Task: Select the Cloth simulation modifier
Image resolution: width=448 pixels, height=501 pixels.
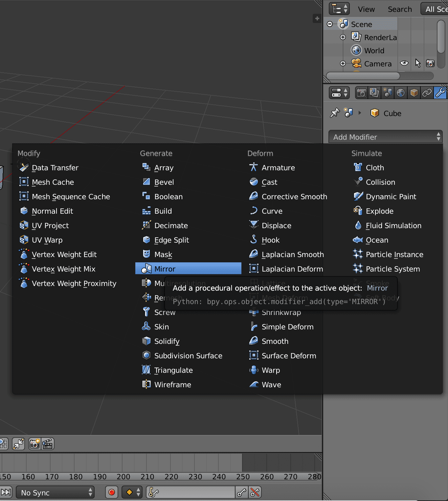Action: [394, 168]
